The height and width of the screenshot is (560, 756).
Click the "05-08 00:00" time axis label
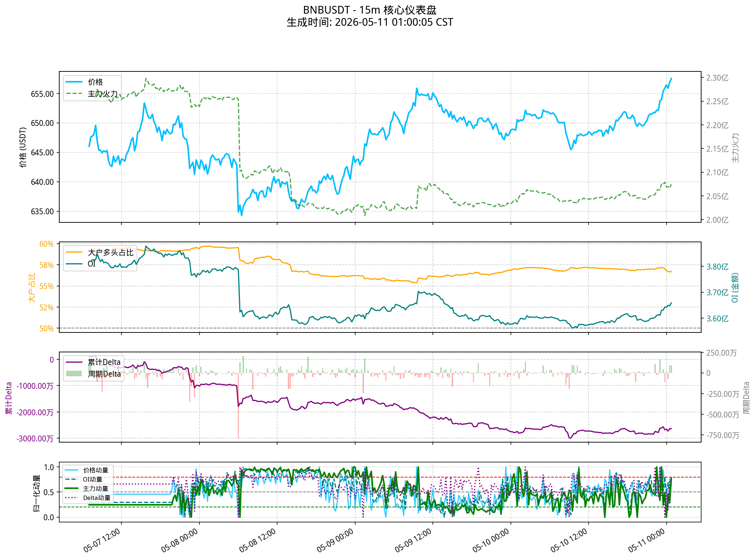[180, 540]
